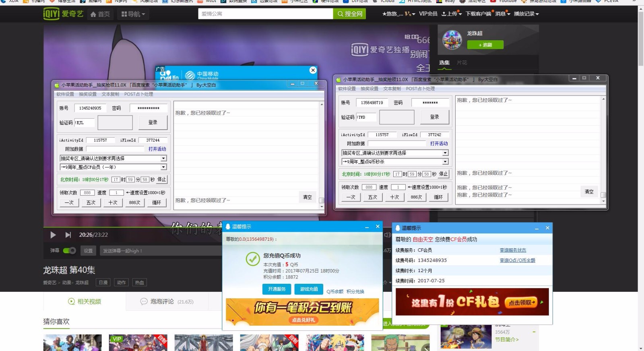
Task: Click 查询Q点/Q币余额 link
Action: (x=518, y=260)
